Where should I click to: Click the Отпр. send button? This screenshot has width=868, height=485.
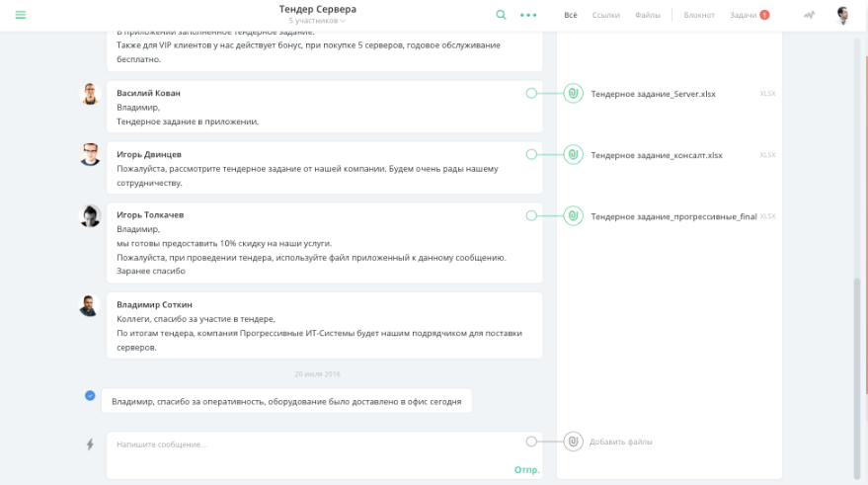526,469
